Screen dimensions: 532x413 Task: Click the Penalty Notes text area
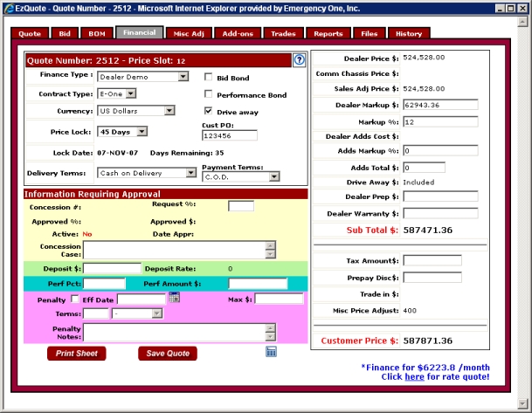click(175, 333)
